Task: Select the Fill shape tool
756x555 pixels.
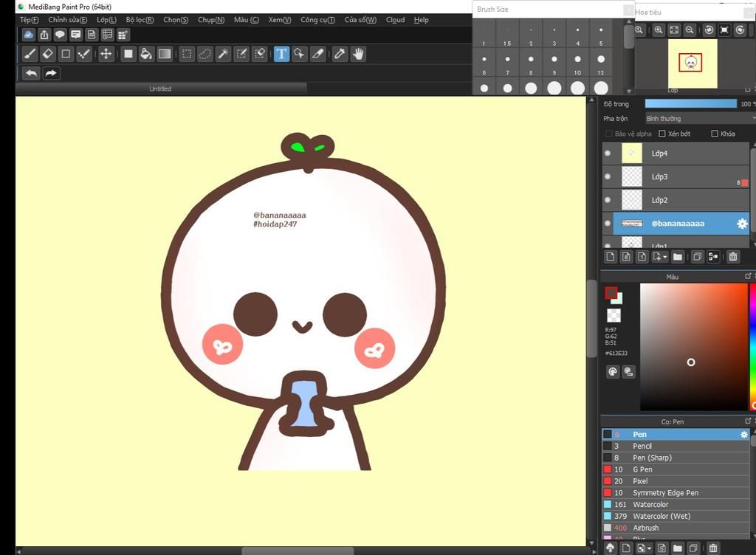Action: tap(128, 54)
